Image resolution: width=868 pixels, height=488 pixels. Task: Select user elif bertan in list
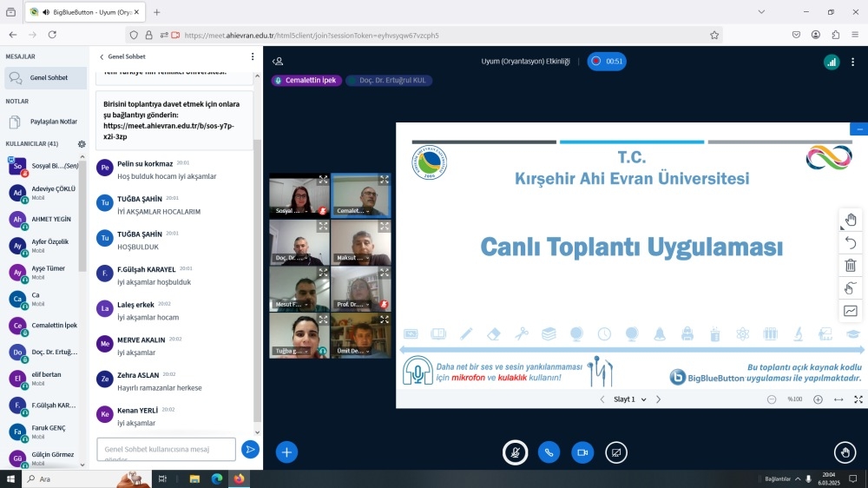tap(43, 379)
